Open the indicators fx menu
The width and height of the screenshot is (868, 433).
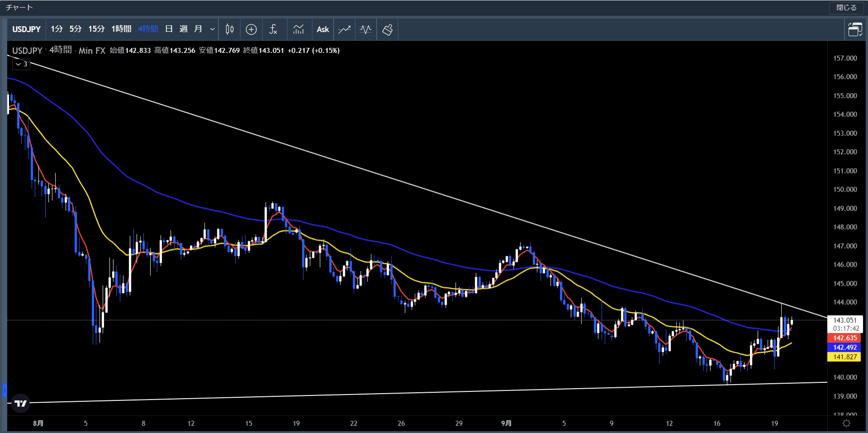[273, 29]
